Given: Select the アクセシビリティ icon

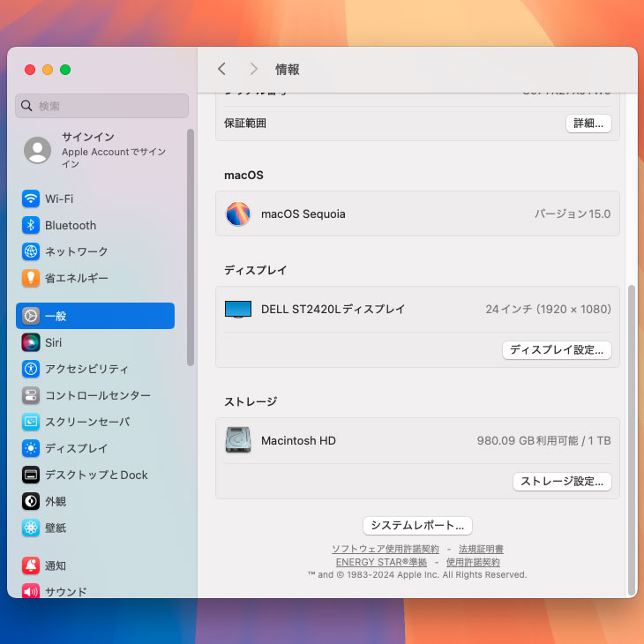Looking at the screenshot, I should point(31,369).
